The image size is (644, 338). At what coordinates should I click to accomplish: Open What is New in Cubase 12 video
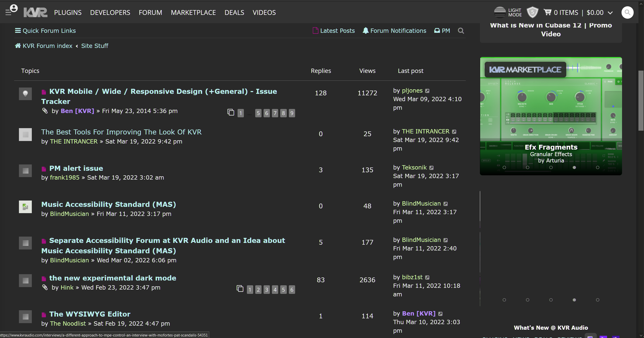(551, 30)
